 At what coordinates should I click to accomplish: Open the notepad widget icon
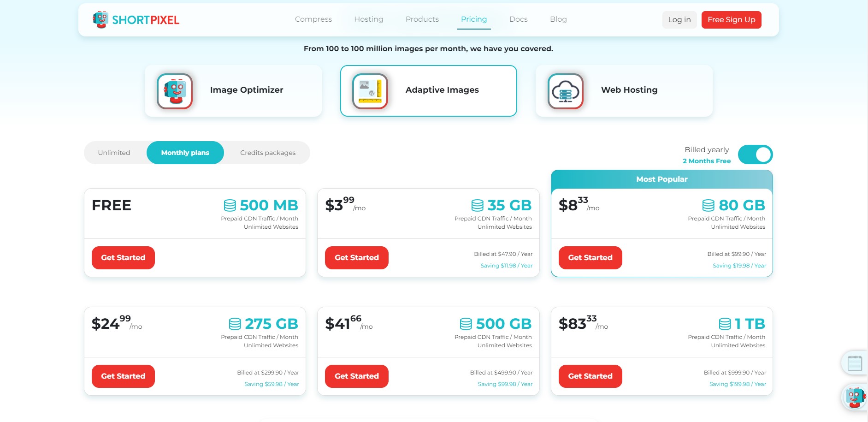pyautogui.click(x=855, y=363)
